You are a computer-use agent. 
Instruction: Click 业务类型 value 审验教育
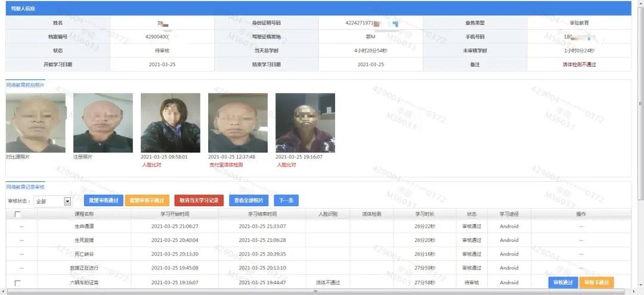(x=579, y=23)
